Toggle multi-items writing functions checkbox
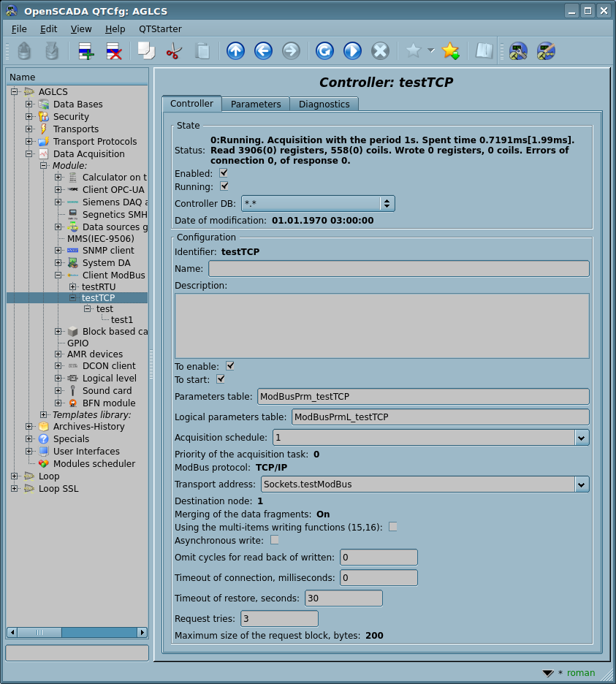 pyautogui.click(x=393, y=527)
